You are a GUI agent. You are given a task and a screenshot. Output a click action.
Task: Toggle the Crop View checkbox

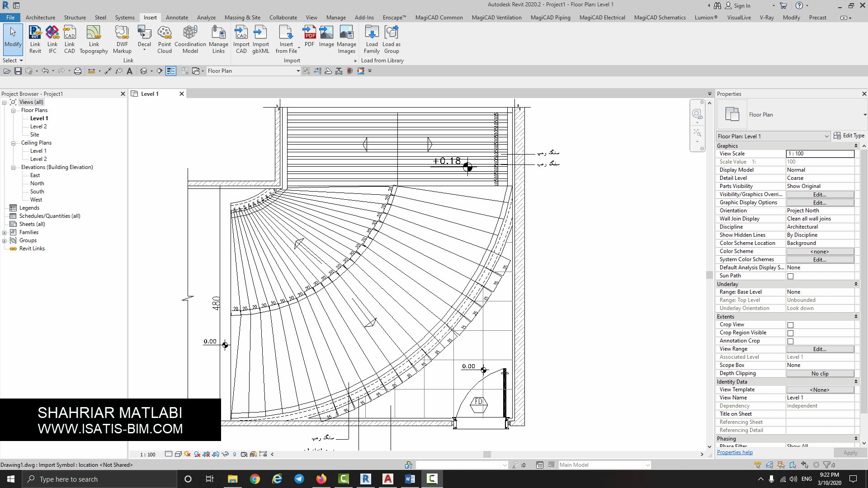click(x=791, y=324)
